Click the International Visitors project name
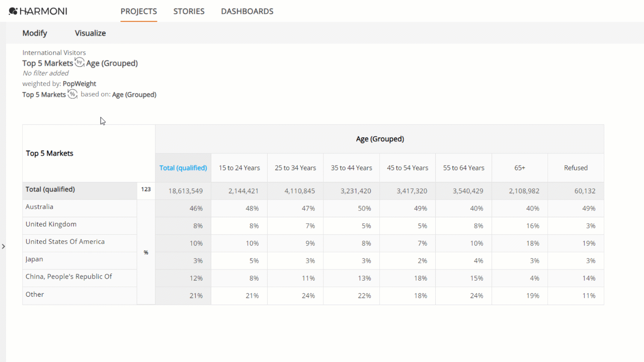The image size is (644, 362). pyautogui.click(x=54, y=52)
